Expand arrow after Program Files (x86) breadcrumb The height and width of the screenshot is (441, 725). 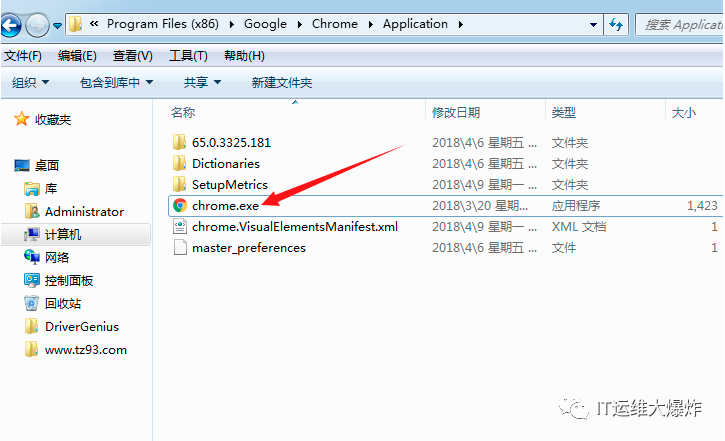tap(232, 24)
